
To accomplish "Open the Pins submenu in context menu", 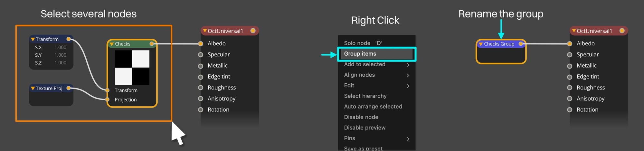I will coord(377,138).
